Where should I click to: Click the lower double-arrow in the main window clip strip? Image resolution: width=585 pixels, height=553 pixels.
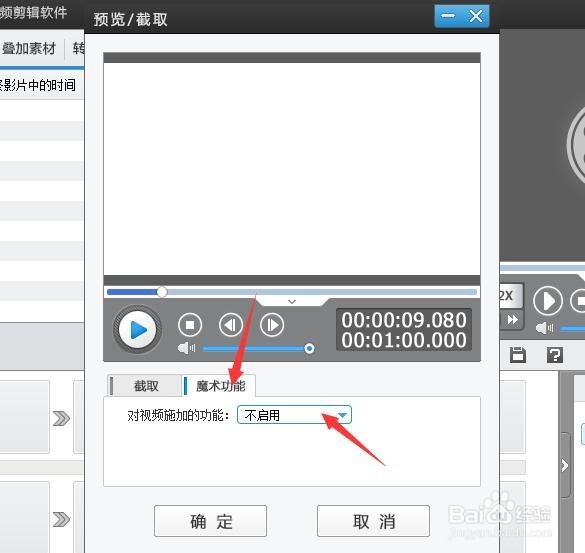point(61,519)
